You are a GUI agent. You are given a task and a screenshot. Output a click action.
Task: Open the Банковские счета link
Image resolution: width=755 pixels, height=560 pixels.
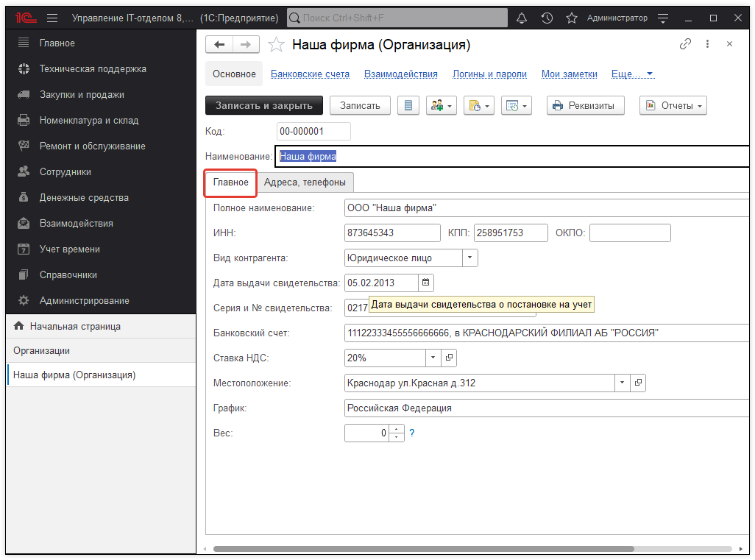click(x=310, y=74)
